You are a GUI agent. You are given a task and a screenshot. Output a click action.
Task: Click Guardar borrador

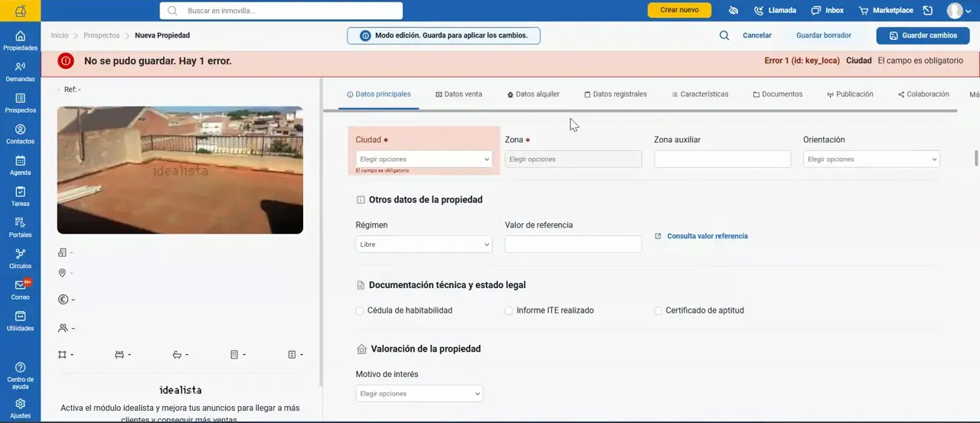click(x=824, y=35)
